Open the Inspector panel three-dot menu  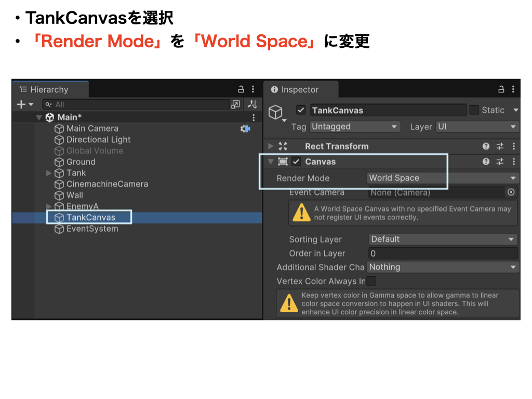[x=513, y=89]
